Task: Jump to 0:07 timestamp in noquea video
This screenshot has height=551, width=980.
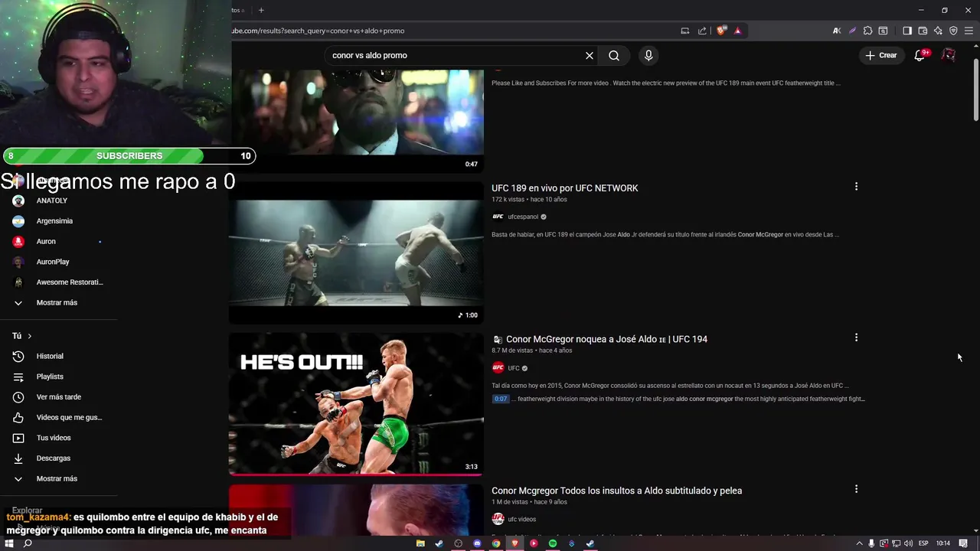Action: [501, 399]
